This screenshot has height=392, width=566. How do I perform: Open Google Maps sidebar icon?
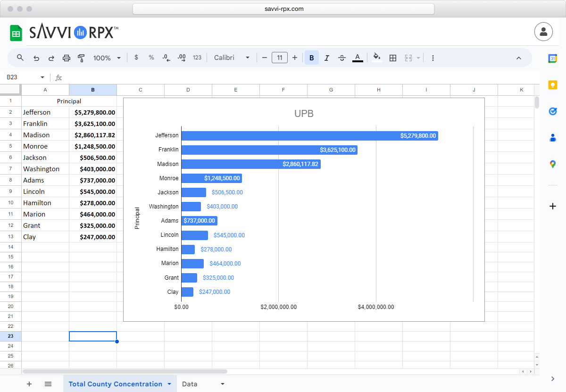pos(552,164)
